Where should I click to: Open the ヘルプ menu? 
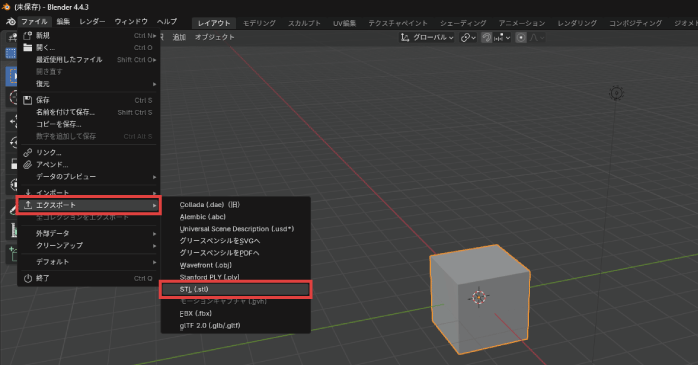167,22
